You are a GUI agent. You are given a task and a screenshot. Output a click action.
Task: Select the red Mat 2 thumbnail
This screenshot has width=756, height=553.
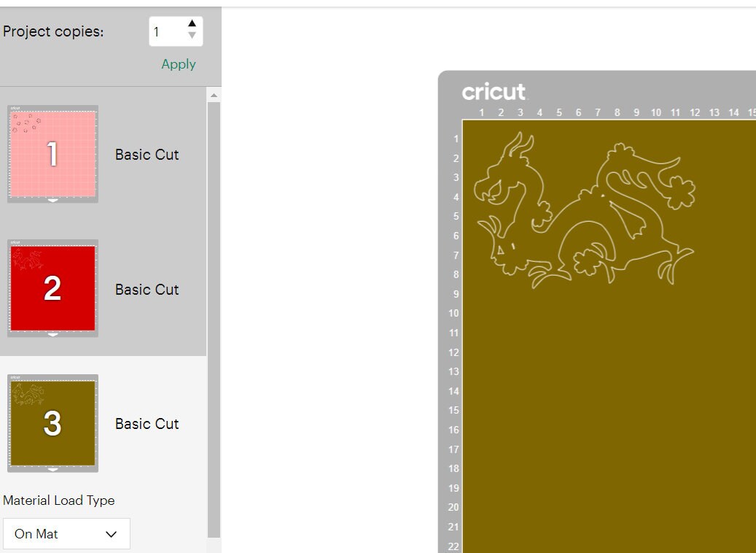pos(52,288)
